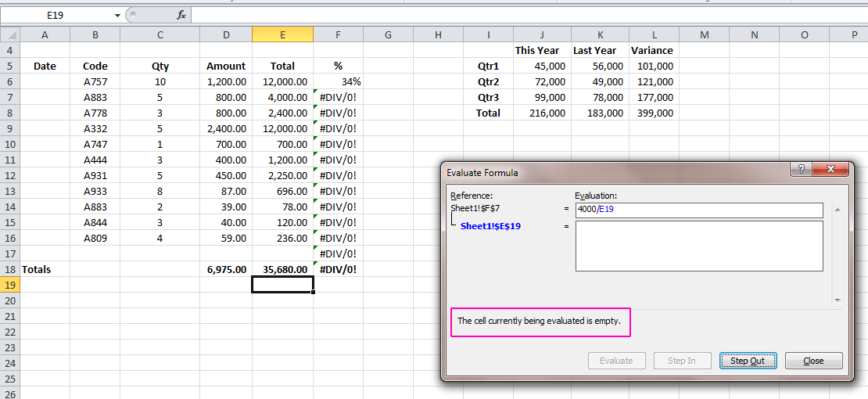The image size is (868, 399).
Task: Select row 19 header
Action: tap(10, 285)
